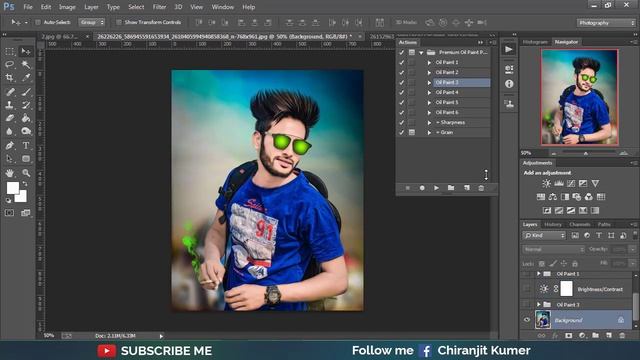Open the Filter menu
This screenshot has height=360, width=640.
(159, 7)
